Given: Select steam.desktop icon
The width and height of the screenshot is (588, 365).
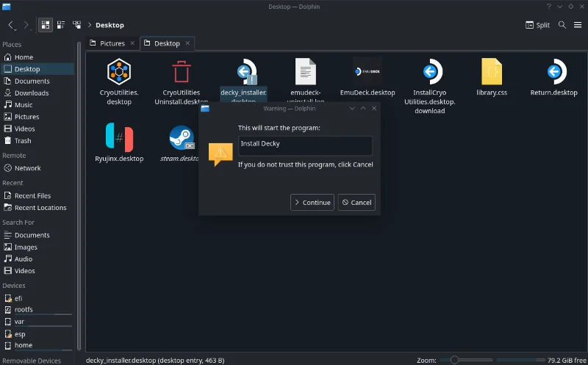Looking at the screenshot, I should click(182, 137).
